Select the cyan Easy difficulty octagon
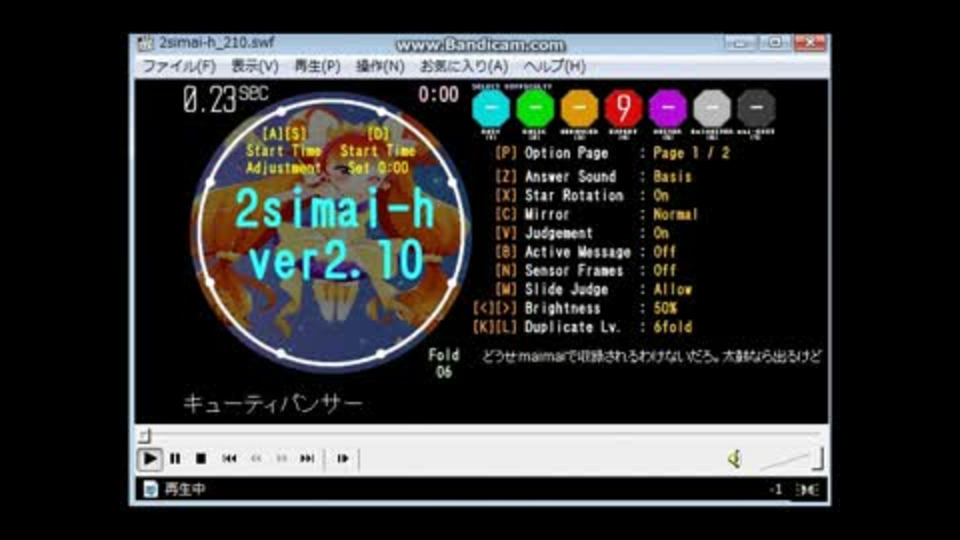 [491, 108]
